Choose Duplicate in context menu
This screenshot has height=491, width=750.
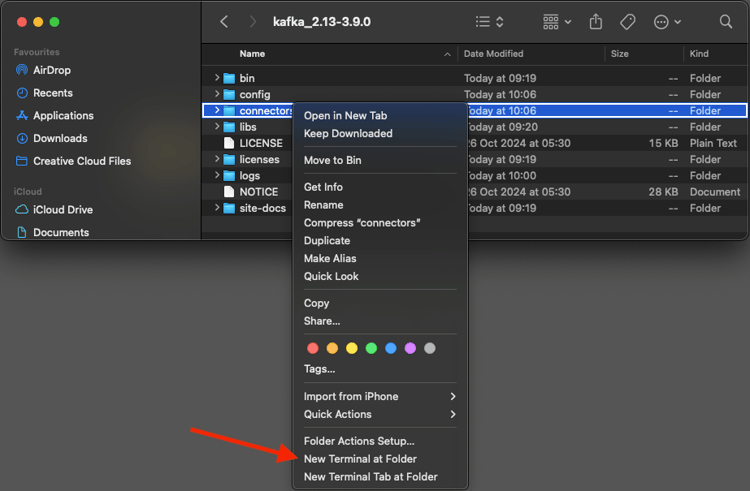(x=327, y=240)
